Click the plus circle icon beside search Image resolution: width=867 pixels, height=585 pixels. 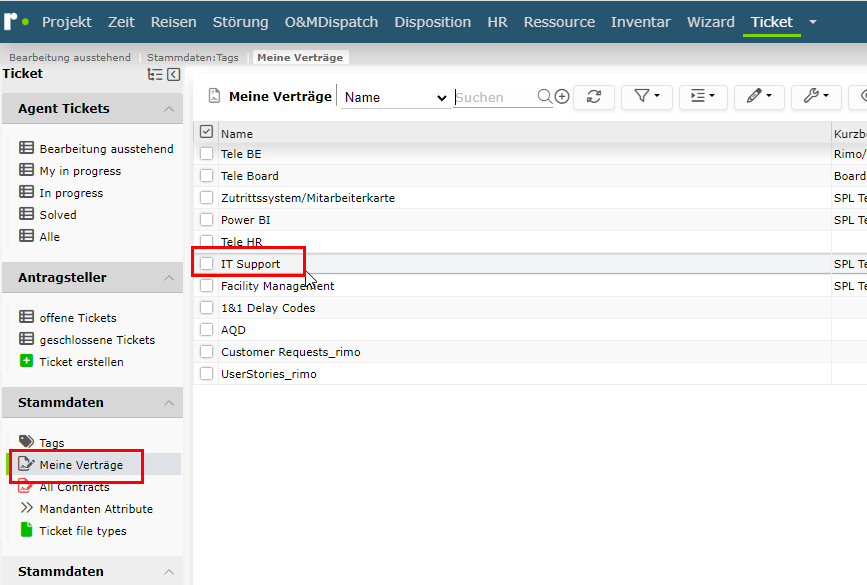tap(562, 96)
